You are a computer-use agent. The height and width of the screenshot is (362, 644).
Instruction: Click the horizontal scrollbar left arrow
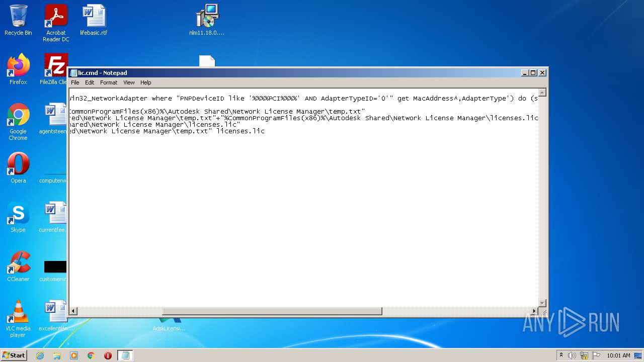click(x=73, y=311)
